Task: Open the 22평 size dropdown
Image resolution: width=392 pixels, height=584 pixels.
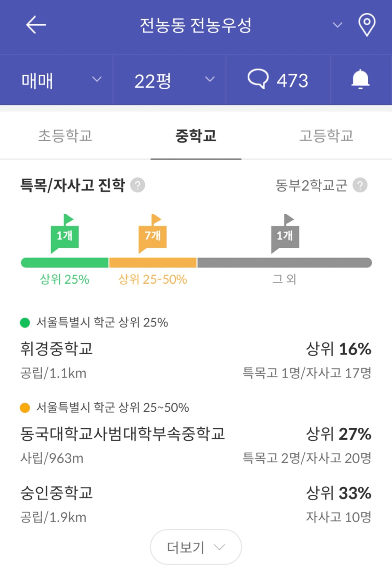Action: 169,80
